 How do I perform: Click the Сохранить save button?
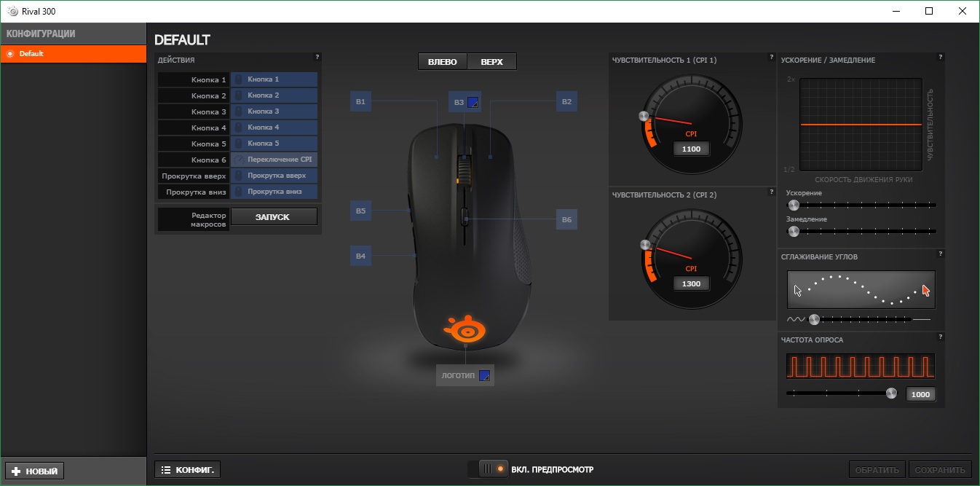click(940, 470)
